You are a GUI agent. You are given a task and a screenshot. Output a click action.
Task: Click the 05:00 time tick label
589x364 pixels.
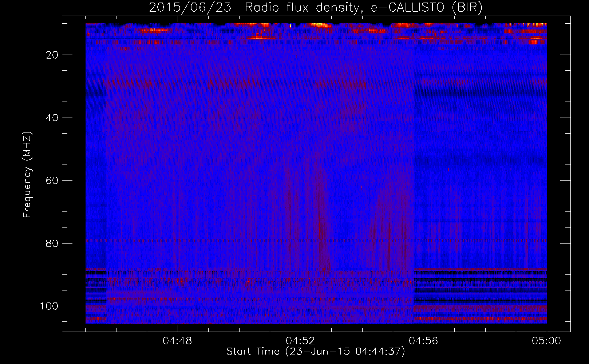[546, 341]
